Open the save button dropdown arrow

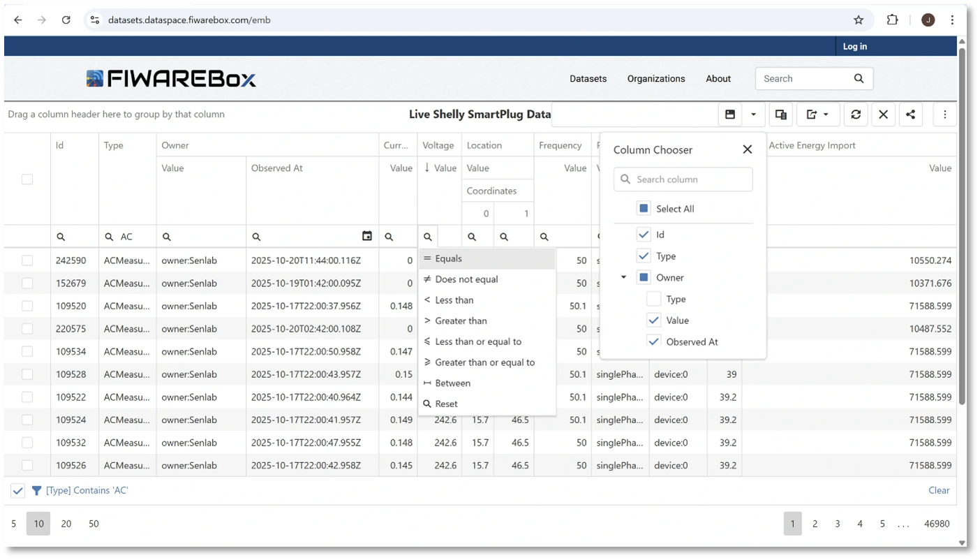tap(752, 114)
